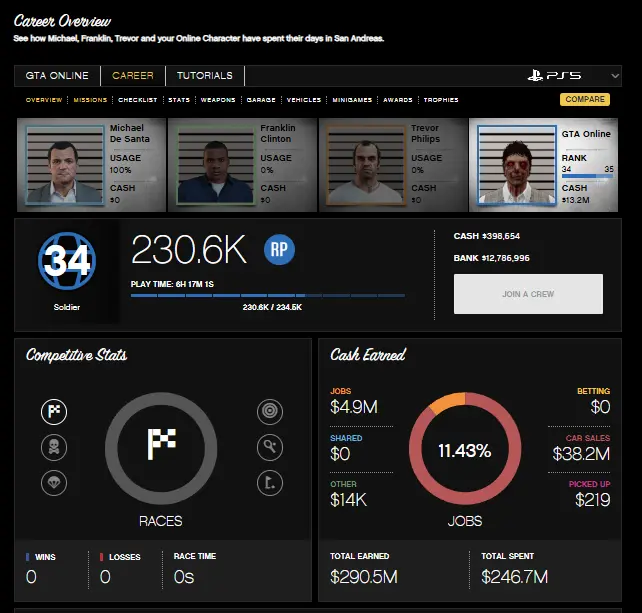The height and width of the screenshot is (613, 642).
Task: Select the Franklin Clinton mugshot
Action: tap(215, 165)
